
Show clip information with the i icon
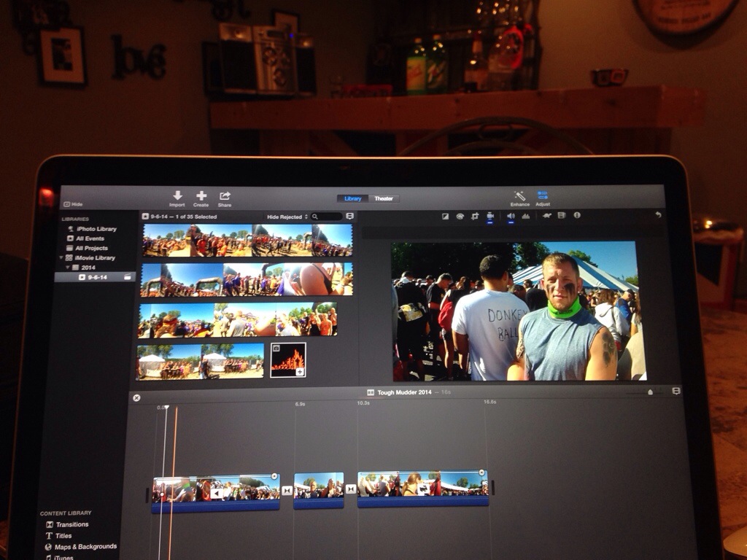click(577, 215)
